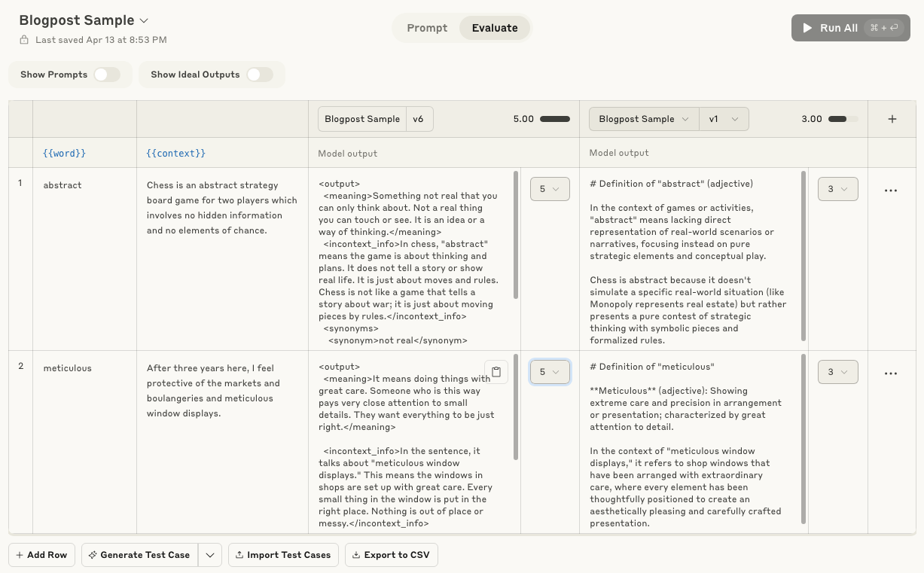Change the score 5 dropdown for meticulous row
924x573 pixels.
point(550,372)
